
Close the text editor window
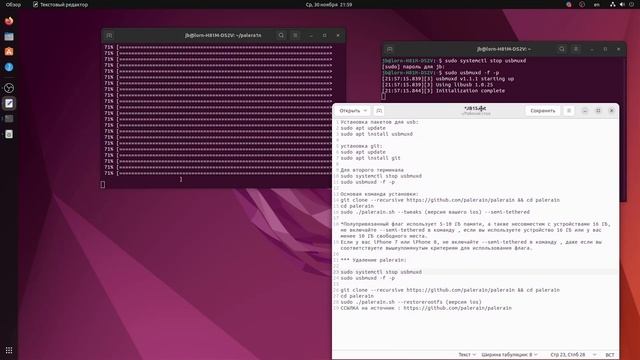(x=611, y=111)
